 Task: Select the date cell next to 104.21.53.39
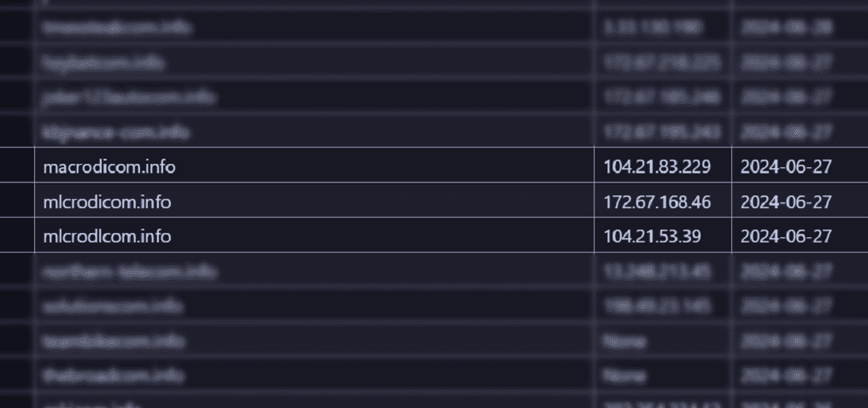click(800, 235)
